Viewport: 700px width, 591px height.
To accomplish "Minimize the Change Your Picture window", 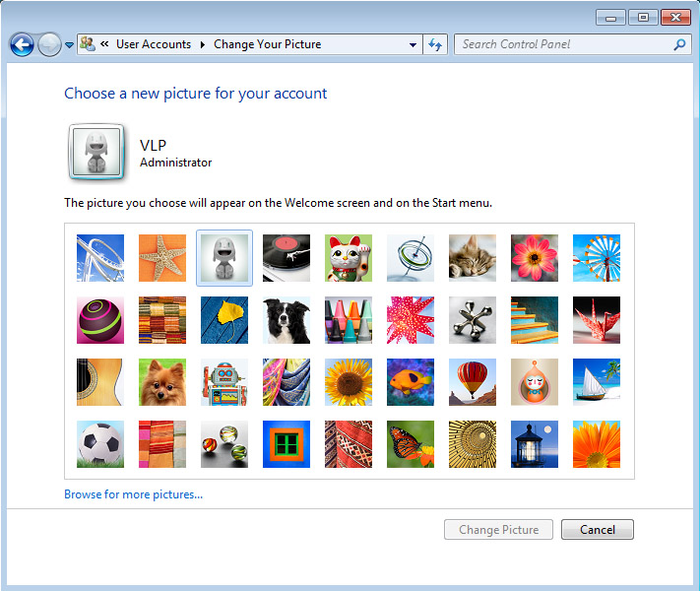I will (610, 18).
